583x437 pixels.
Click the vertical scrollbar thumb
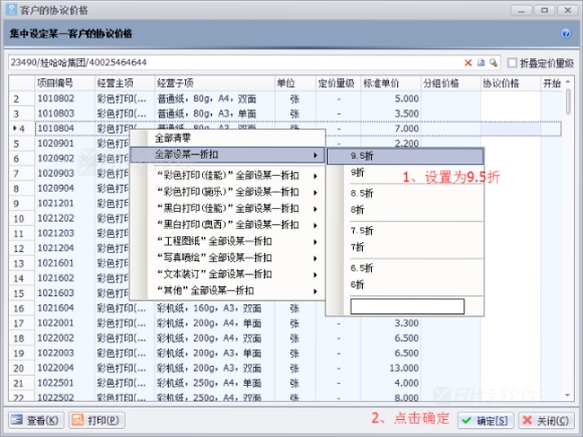tap(568, 102)
